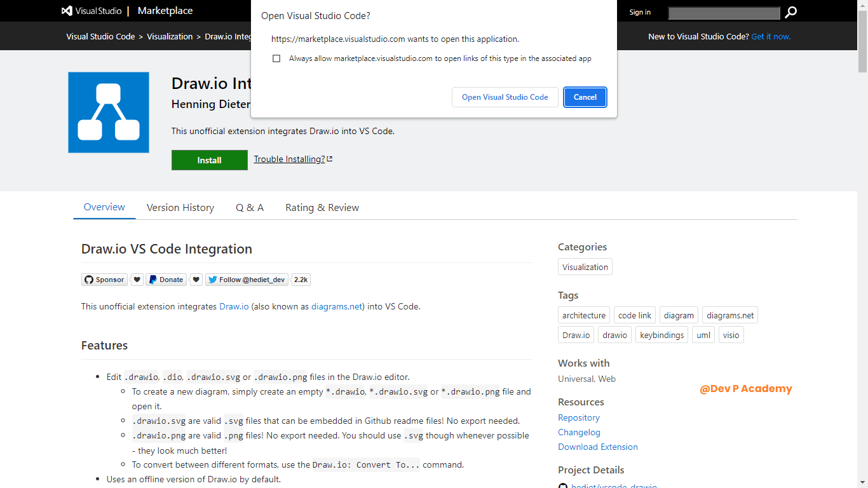Select the architecture tag
The width and height of the screenshot is (868, 488).
click(584, 315)
